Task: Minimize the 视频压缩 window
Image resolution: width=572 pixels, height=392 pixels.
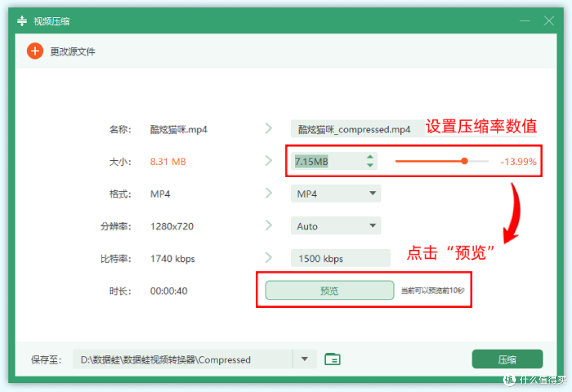Action: coord(524,21)
